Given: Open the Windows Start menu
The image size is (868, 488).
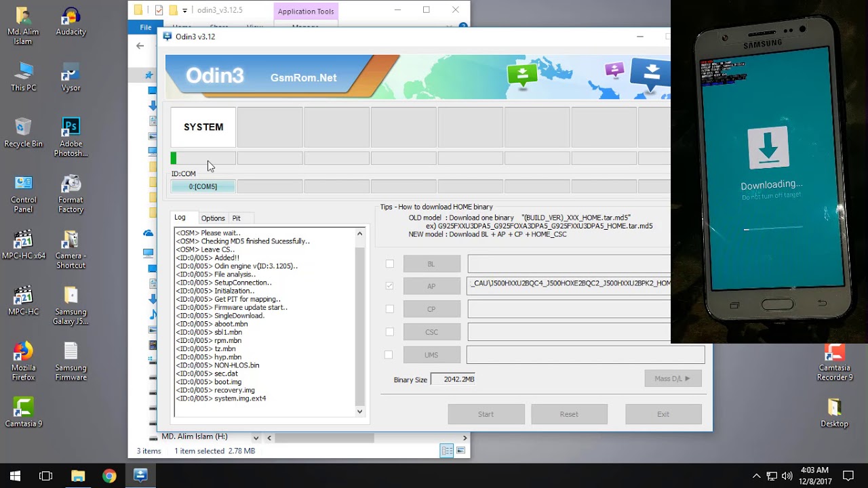Looking at the screenshot, I should [x=15, y=476].
